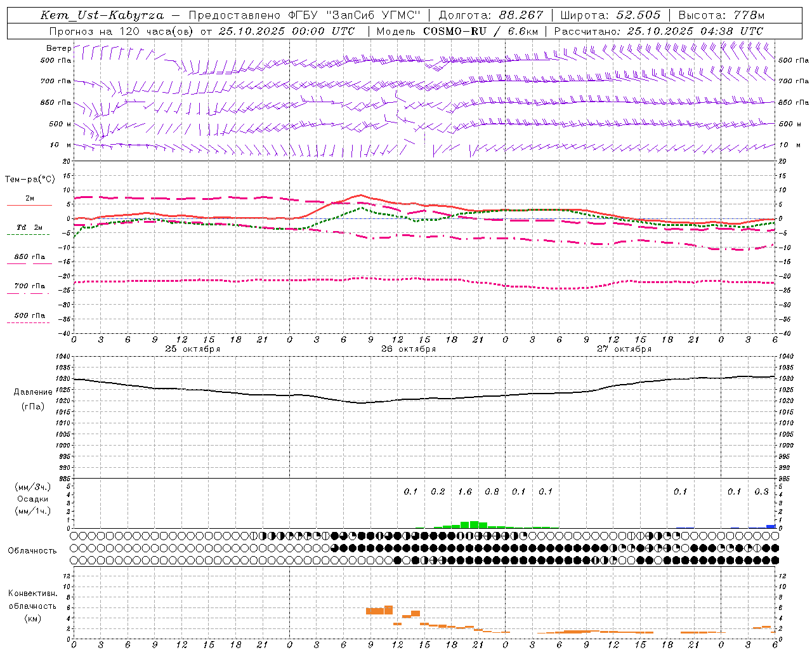The width and height of the screenshot is (812, 650).
Task: Click the Высота: 778м header value
Action: 721,15
